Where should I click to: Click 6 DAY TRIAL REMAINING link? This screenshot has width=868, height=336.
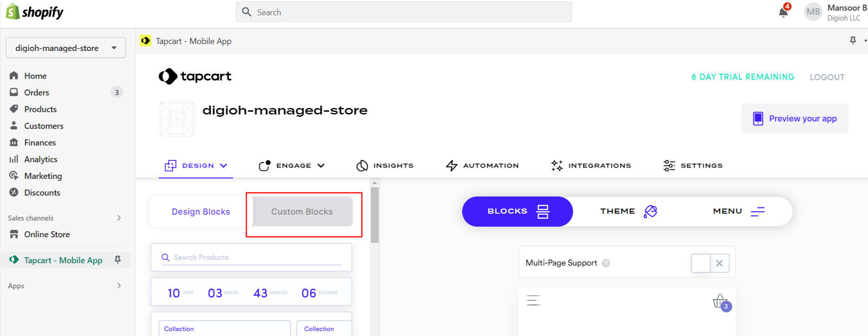[x=743, y=77]
